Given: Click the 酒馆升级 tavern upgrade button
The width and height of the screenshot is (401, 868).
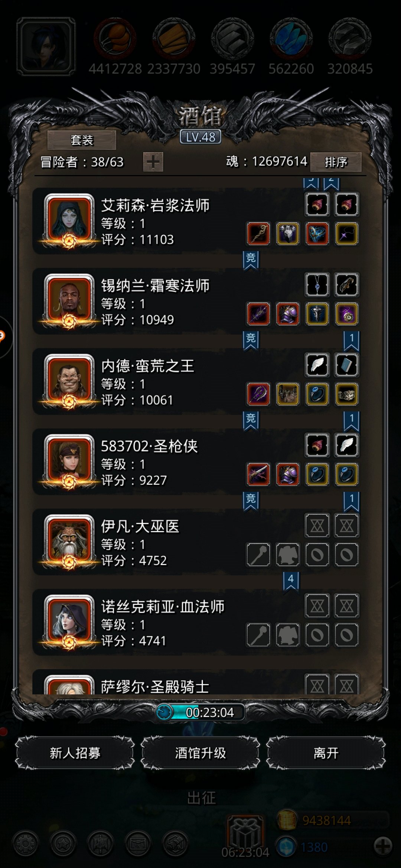Looking at the screenshot, I should tap(200, 753).
